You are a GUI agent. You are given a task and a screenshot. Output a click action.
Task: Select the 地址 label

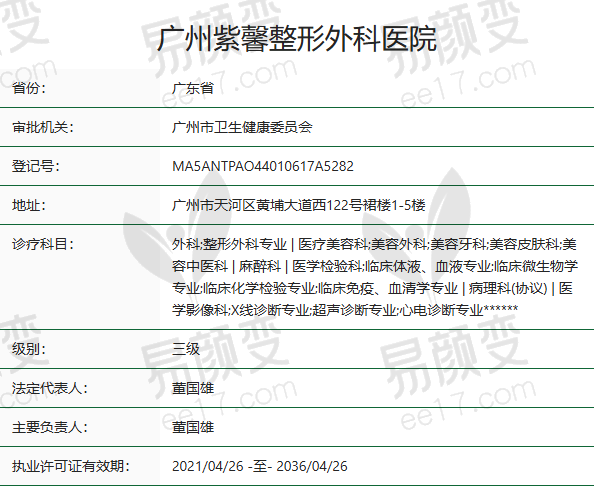pos(29,205)
